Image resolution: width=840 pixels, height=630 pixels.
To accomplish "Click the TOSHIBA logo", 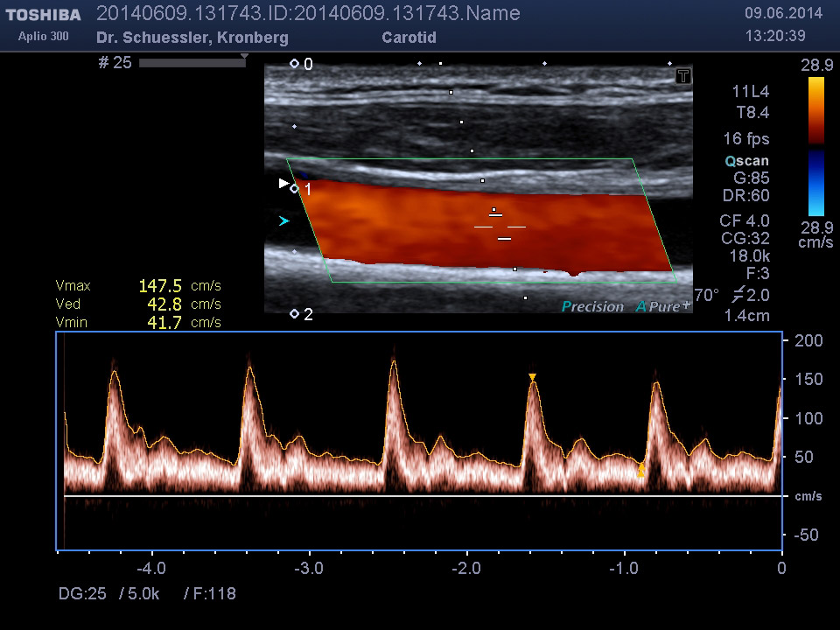I will click(x=43, y=15).
